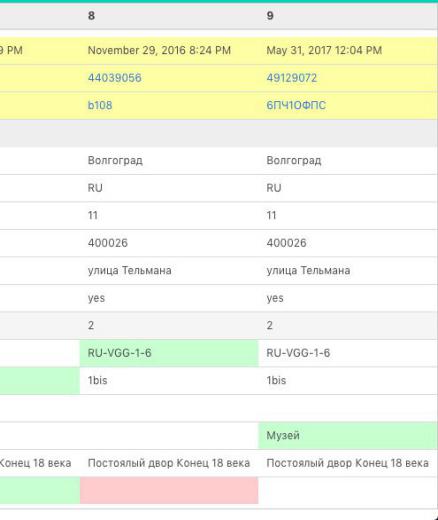
Task: Select Волгоград city value in version 8
Action: [x=115, y=160]
